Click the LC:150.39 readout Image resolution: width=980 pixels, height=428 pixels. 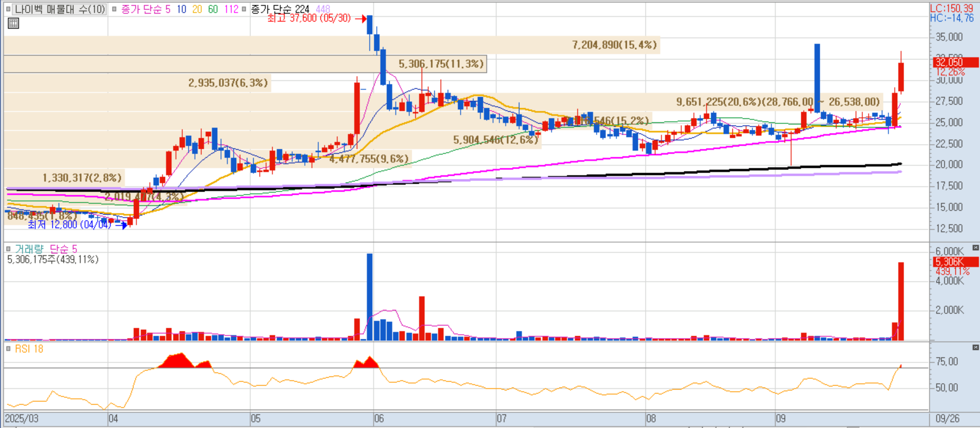click(x=952, y=8)
